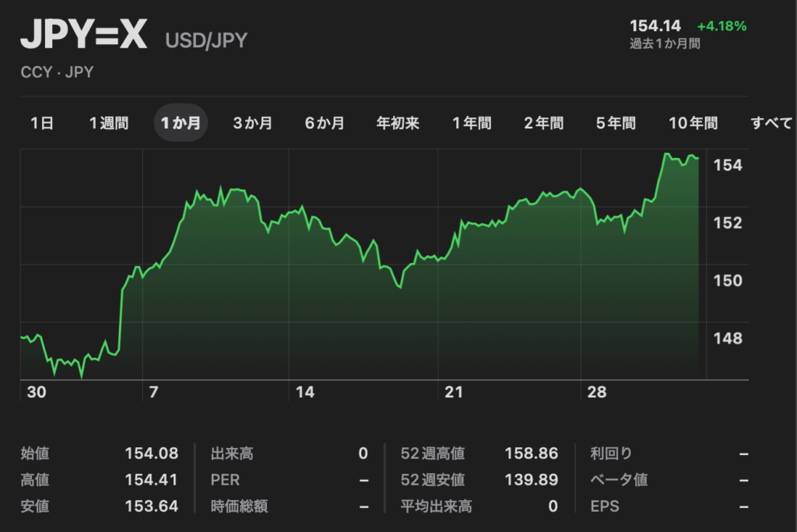
Task: Select the 1日 time range
Action: point(42,123)
